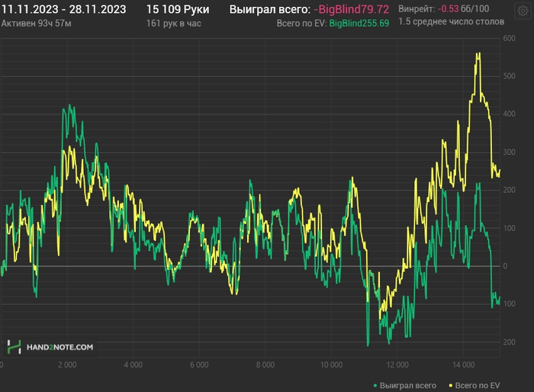Click the 'Выиграл всего:' header label
The image size is (534, 392).
point(270,10)
